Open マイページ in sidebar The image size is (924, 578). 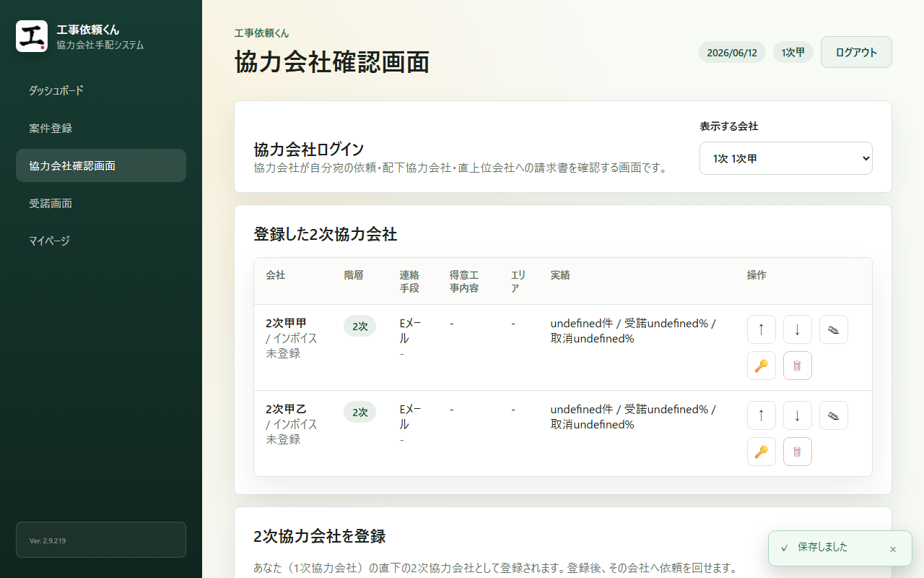[101, 241]
